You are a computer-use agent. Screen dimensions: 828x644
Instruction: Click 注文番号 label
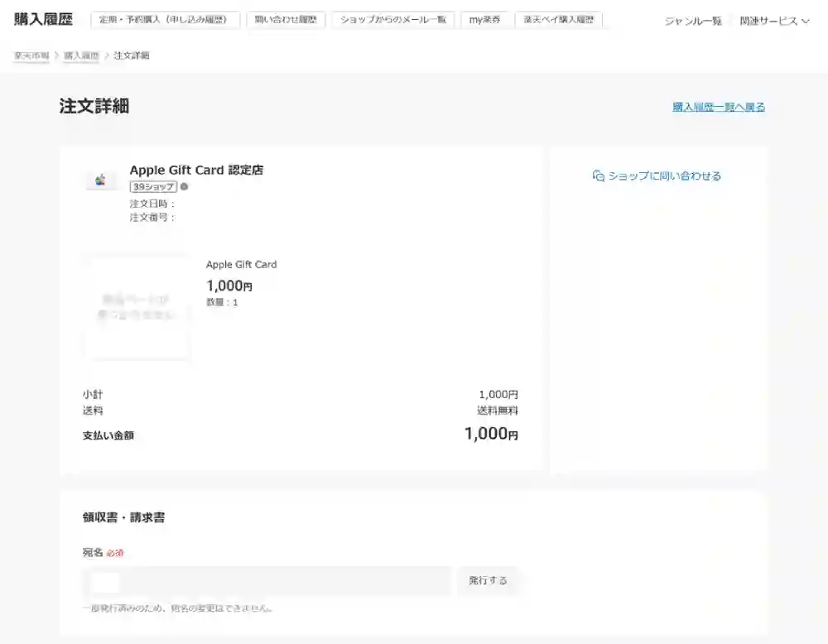point(152,218)
